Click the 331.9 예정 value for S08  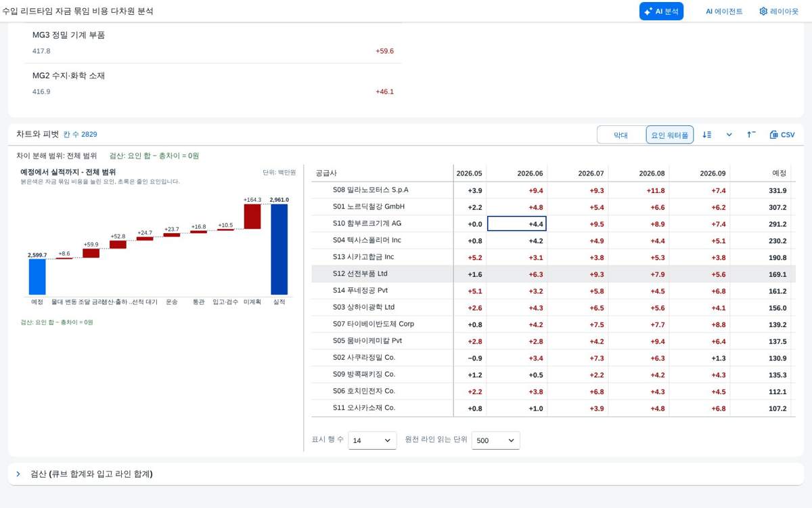[x=761, y=190]
